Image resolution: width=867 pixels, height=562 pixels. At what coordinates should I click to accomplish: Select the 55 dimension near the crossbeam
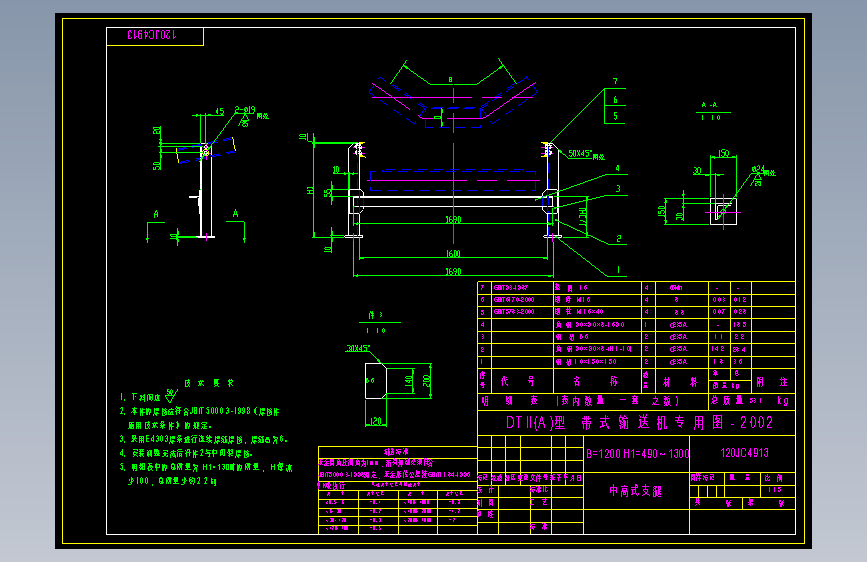tap(328, 192)
